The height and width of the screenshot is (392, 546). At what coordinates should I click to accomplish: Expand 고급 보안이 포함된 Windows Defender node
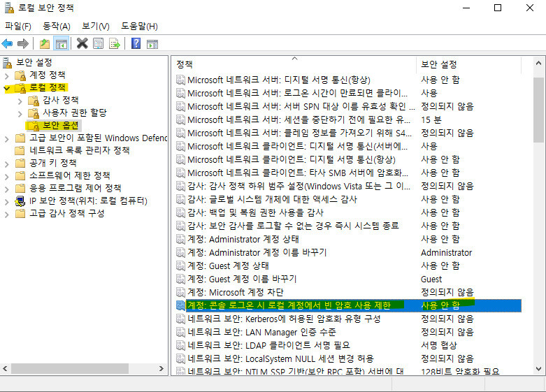[6, 139]
